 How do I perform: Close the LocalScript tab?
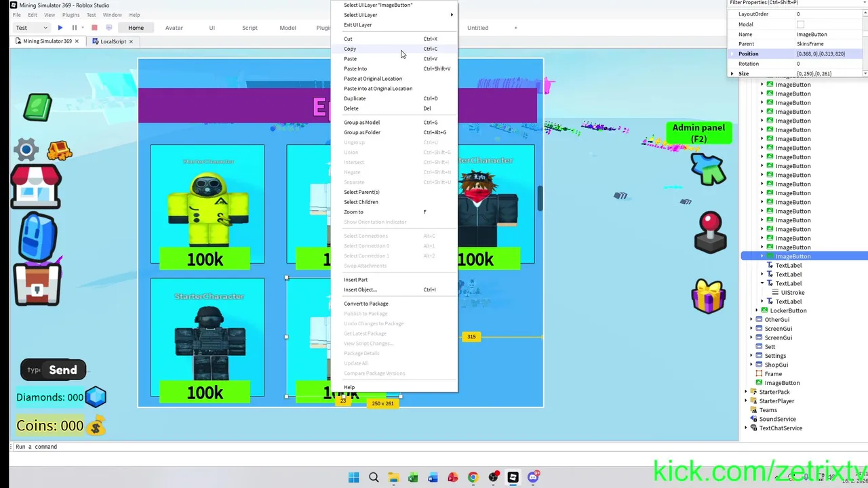pyautogui.click(x=131, y=41)
